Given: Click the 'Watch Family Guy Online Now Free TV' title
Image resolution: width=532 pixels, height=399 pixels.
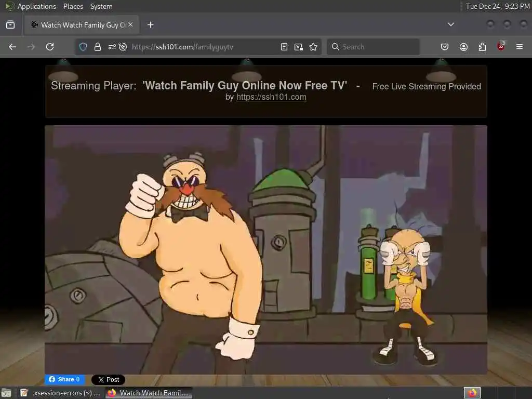Looking at the screenshot, I should [x=245, y=86].
